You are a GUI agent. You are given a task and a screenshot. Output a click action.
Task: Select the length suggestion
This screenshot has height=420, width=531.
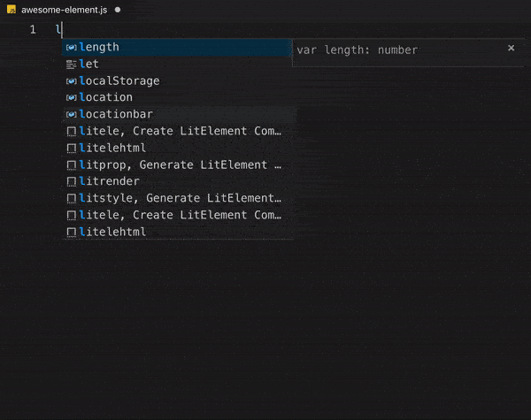click(x=99, y=47)
